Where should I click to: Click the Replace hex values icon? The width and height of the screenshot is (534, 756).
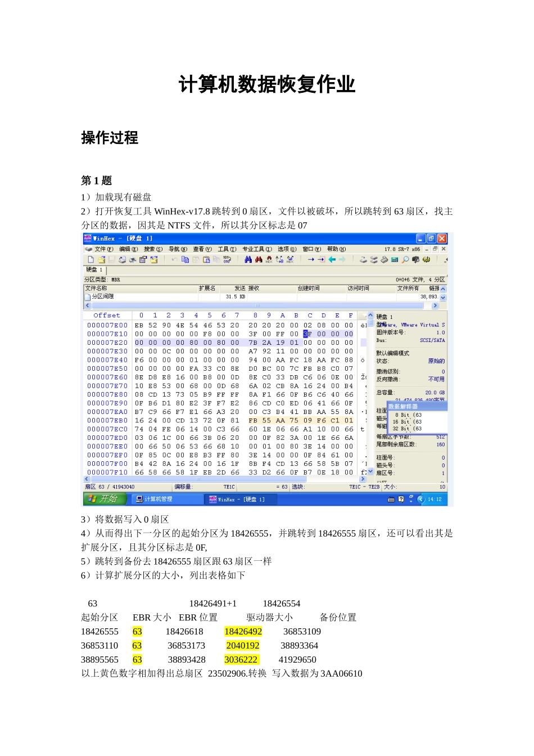289,259
